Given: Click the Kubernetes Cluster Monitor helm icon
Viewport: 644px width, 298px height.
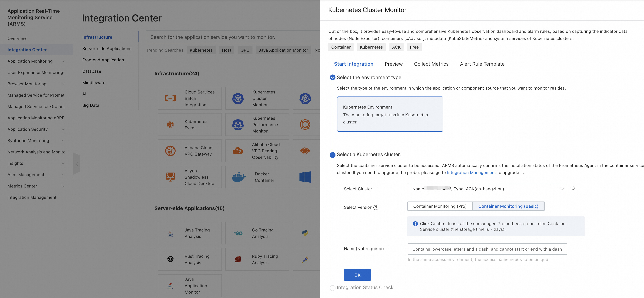Looking at the screenshot, I should click(x=238, y=98).
